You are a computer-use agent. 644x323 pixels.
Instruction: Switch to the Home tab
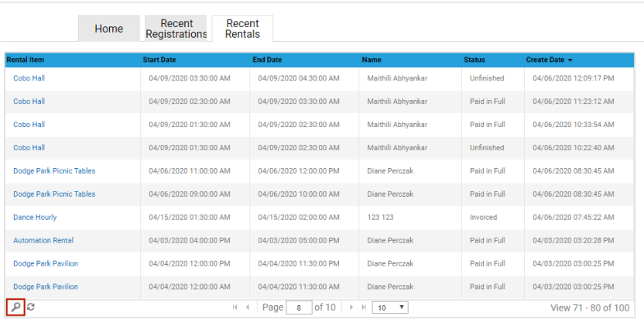coord(109,29)
